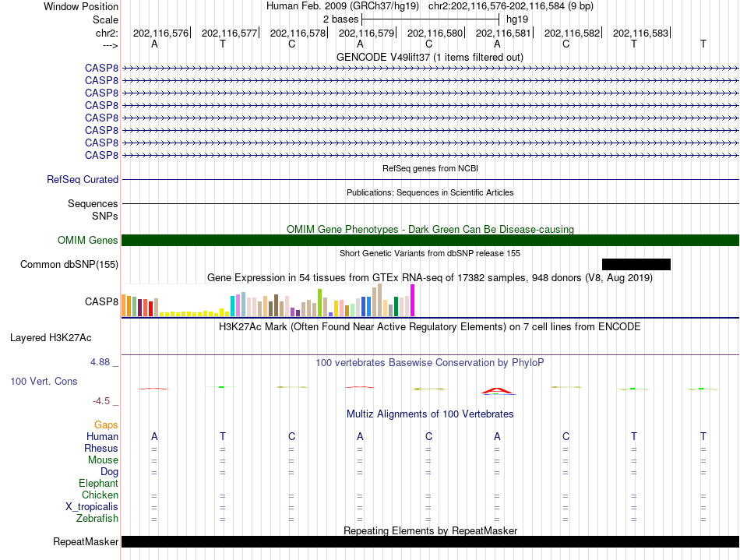
Task: Select the Elephant alignment row label
Action: [99, 483]
